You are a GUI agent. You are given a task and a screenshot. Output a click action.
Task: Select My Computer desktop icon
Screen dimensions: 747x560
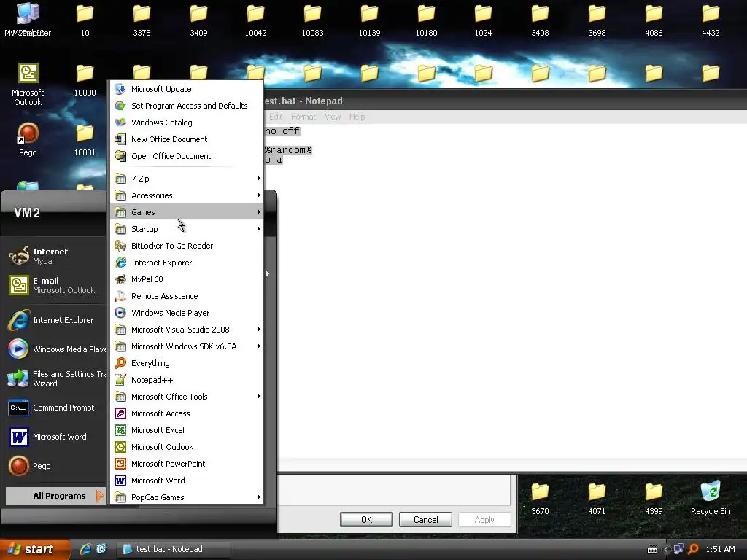coord(28,19)
